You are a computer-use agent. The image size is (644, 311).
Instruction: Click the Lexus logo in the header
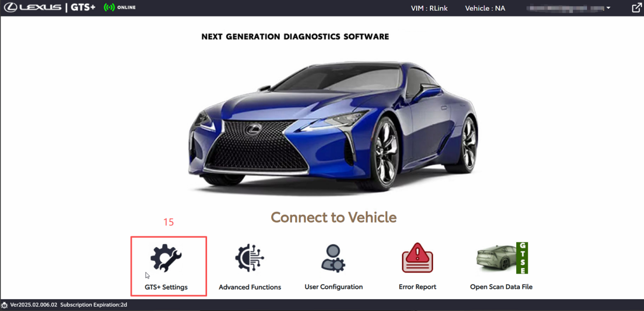pyautogui.click(x=33, y=8)
